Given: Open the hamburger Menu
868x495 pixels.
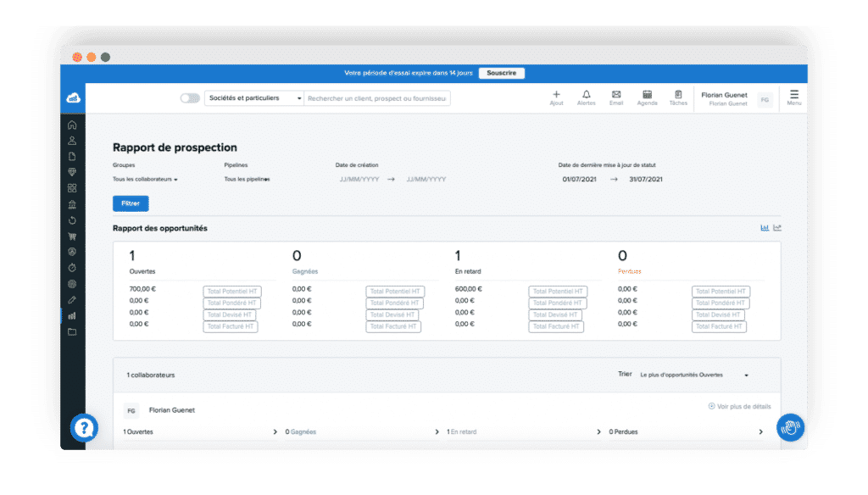Looking at the screenshot, I should pyautogui.click(x=793, y=96).
